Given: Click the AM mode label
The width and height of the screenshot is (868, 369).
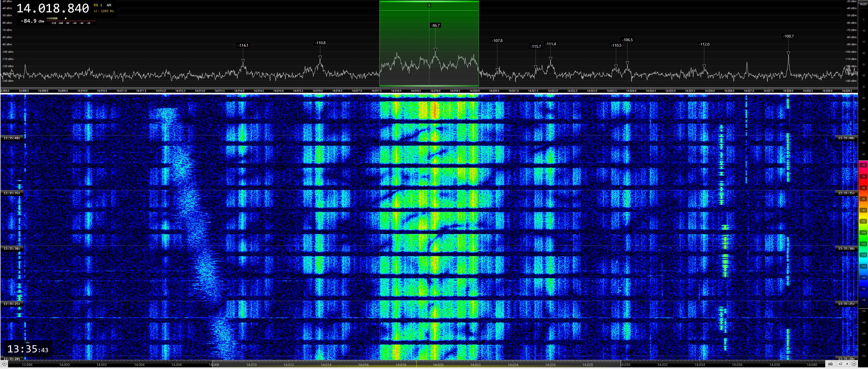Looking at the screenshot, I should pos(109,5).
